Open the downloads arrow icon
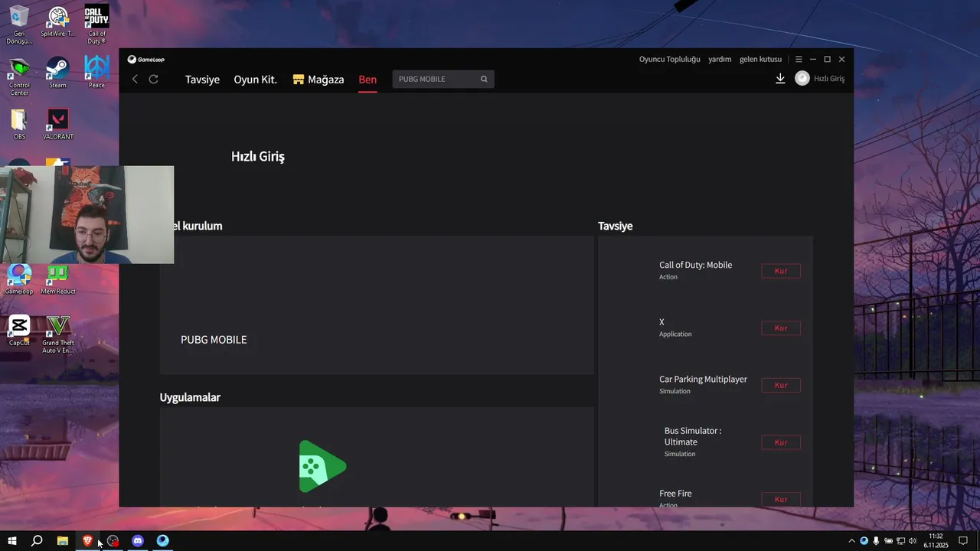980x551 pixels. pyautogui.click(x=780, y=78)
